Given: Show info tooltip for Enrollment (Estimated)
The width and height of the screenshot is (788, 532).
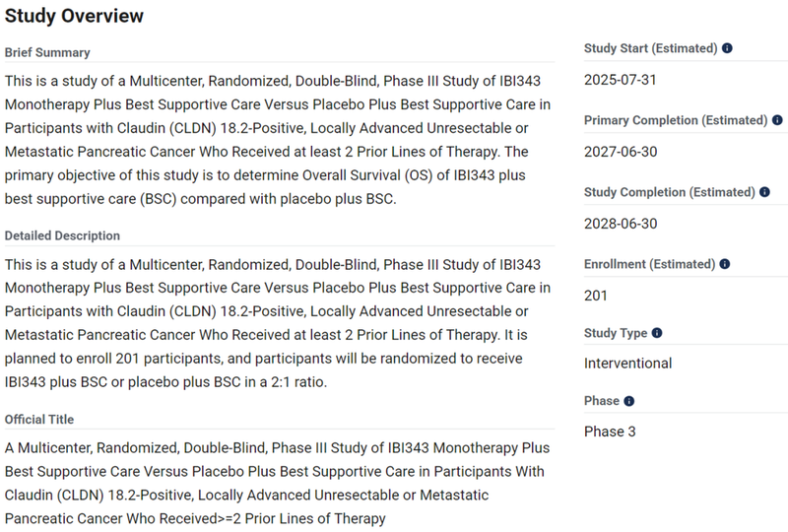Looking at the screenshot, I should point(724,264).
